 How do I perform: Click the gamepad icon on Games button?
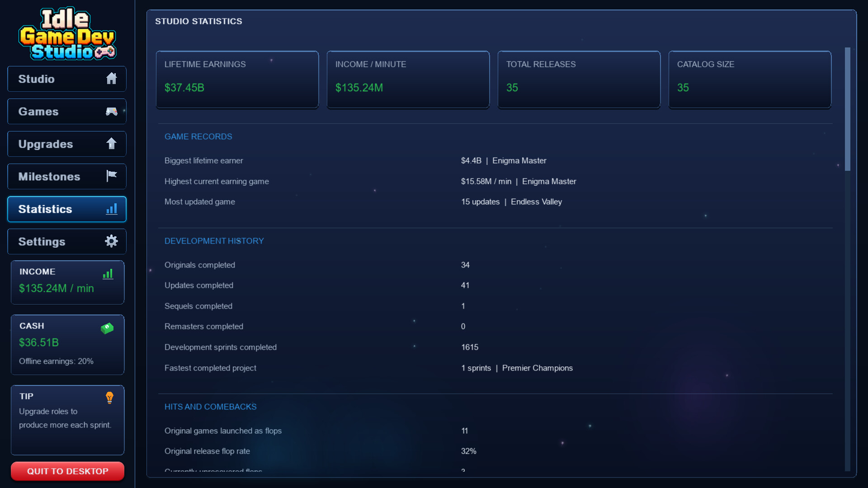[111, 111]
